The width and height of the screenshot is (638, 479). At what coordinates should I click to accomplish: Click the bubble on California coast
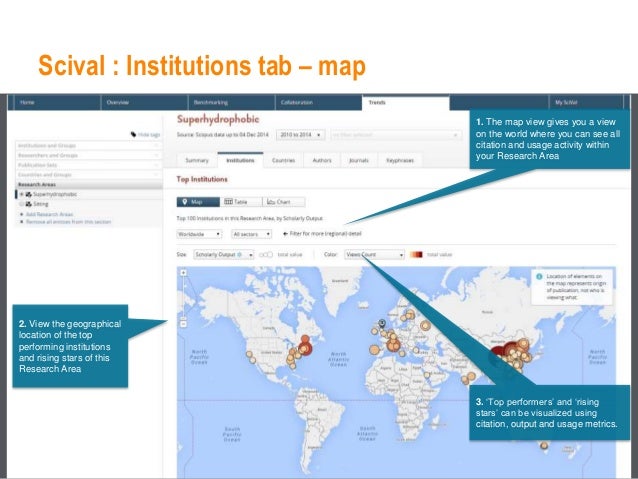click(249, 354)
